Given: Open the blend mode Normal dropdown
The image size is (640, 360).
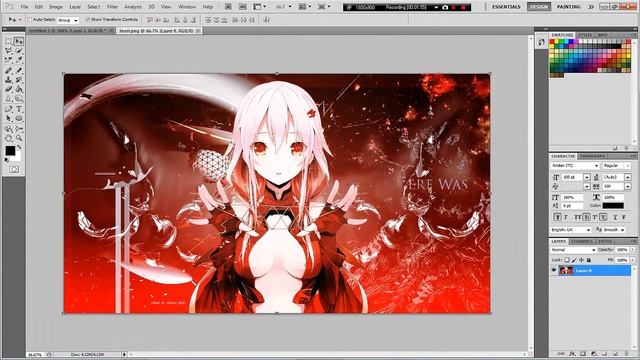Looking at the screenshot, I should click(573, 249).
